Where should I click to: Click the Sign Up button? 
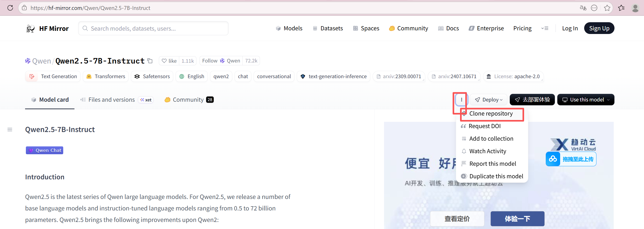coord(599,28)
